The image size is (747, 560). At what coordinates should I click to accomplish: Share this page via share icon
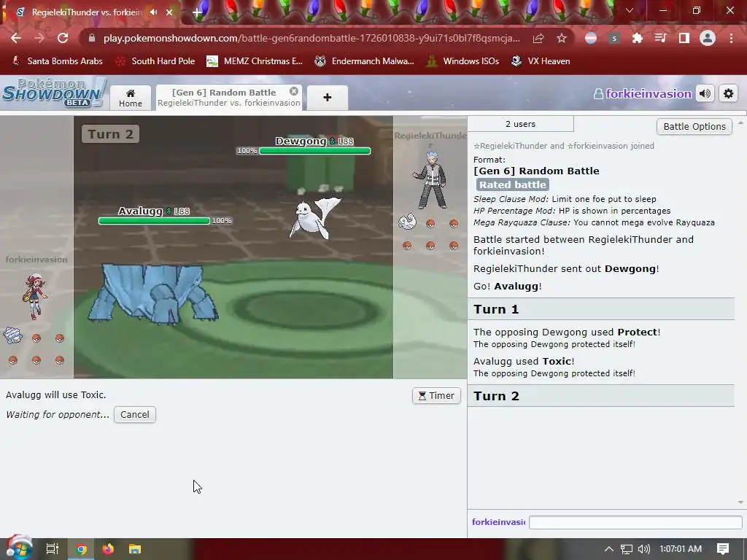click(x=538, y=38)
